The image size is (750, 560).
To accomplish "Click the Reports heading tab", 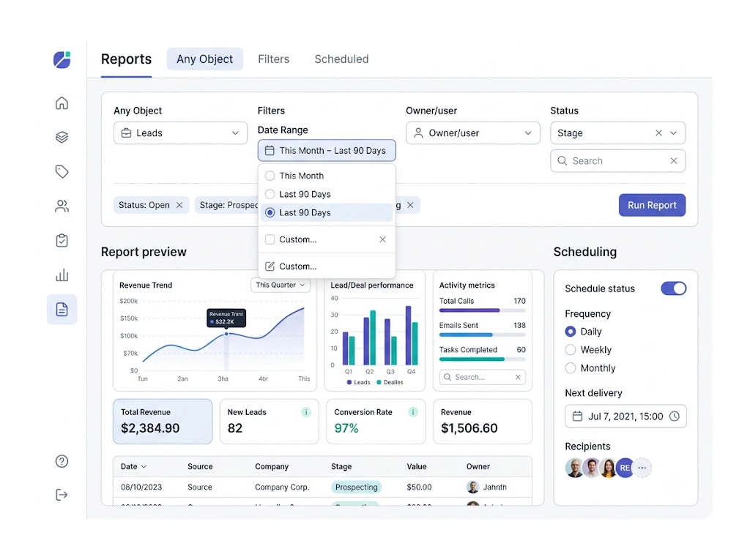I will (126, 59).
